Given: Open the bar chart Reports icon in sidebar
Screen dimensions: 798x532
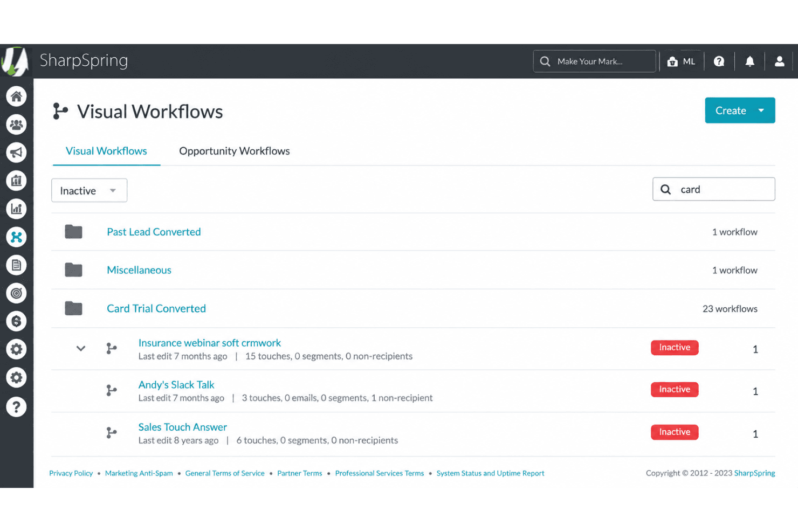Looking at the screenshot, I should 17,209.
